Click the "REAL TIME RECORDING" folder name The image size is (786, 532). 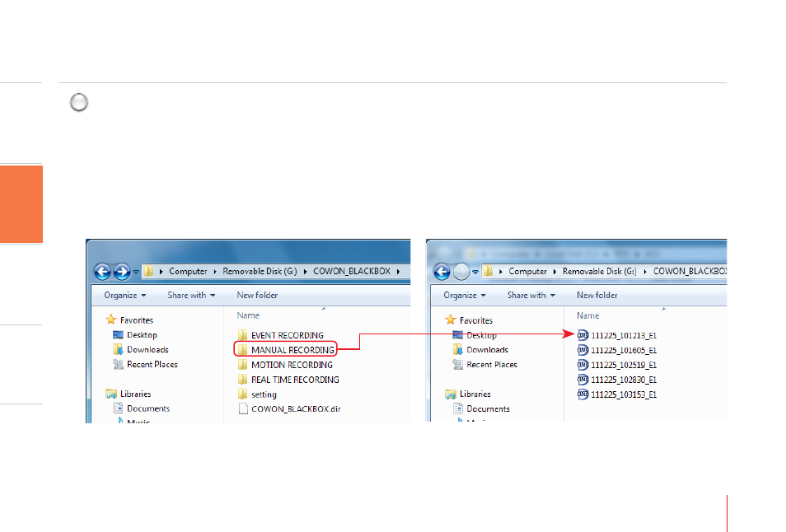[295, 380]
